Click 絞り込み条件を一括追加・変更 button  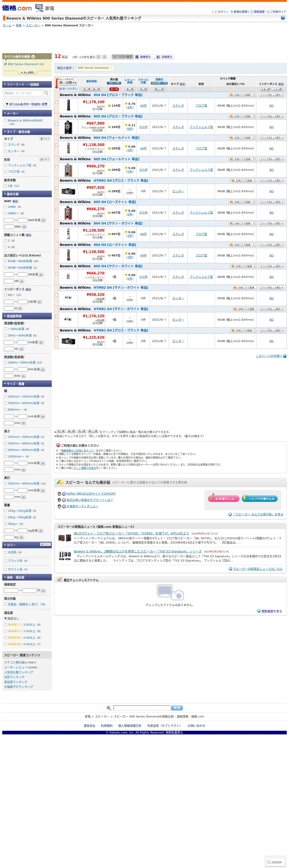pos(27,105)
